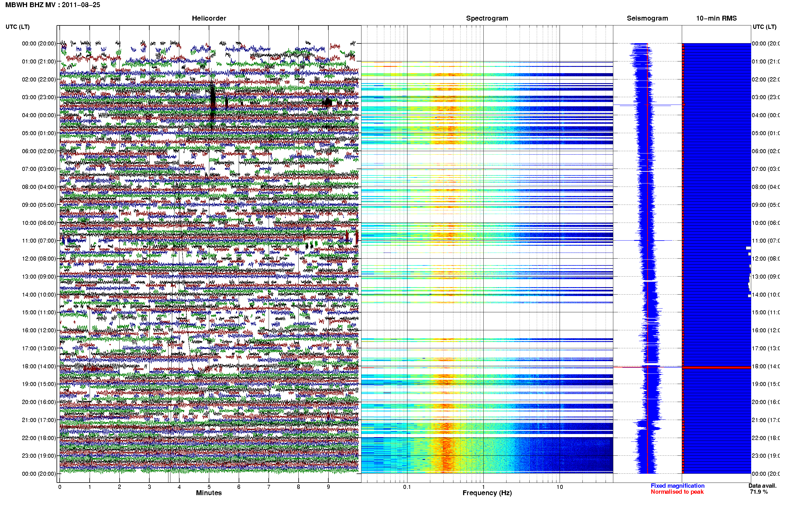The height and width of the screenshot is (508, 812).
Task: Click the right-side "UTC (LT)" axis header
Action: pos(764,27)
